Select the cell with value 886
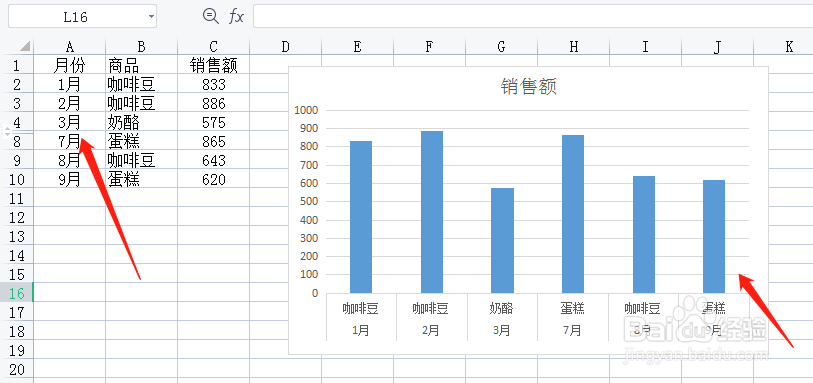 coord(214,103)
